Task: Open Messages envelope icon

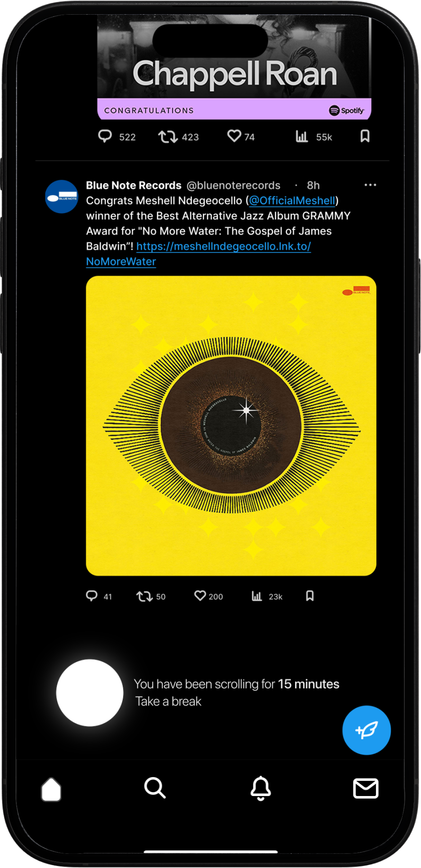Action: (366, 788)
